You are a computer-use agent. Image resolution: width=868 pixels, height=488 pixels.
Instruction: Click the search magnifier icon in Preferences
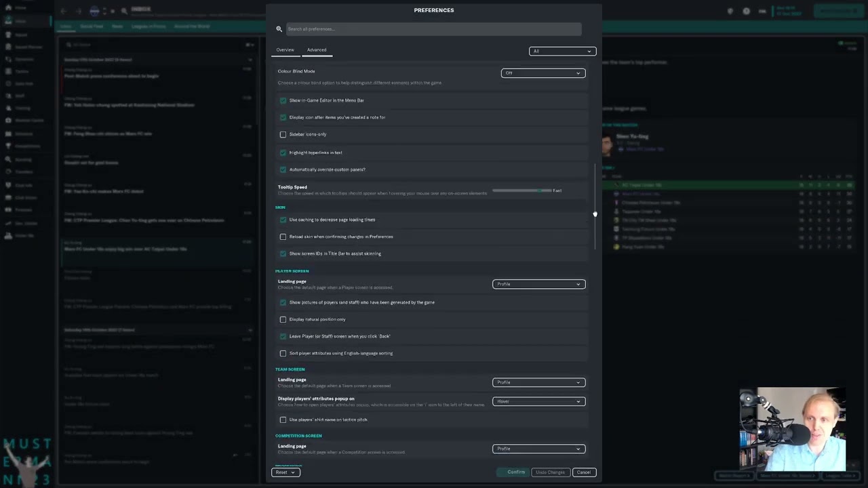[279, 29]
